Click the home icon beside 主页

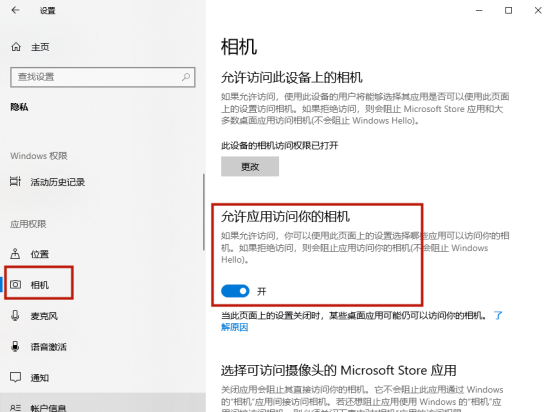pos(16,47)
